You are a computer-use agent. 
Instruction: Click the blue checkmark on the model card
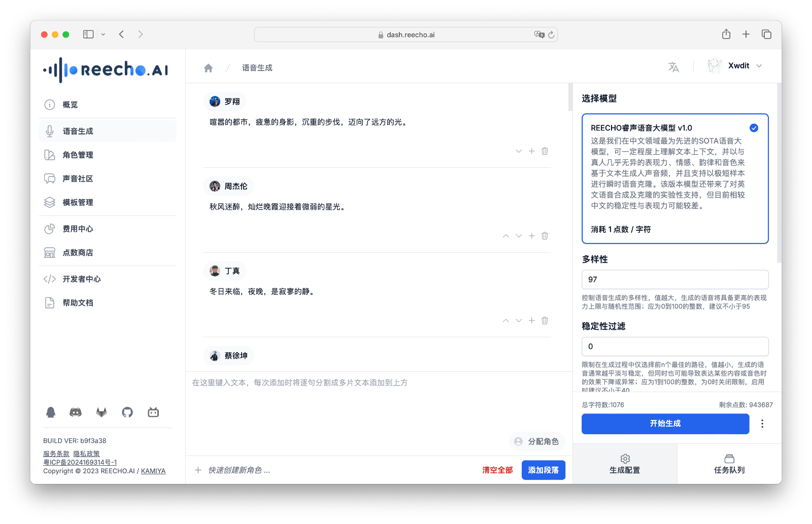(754, 128)
